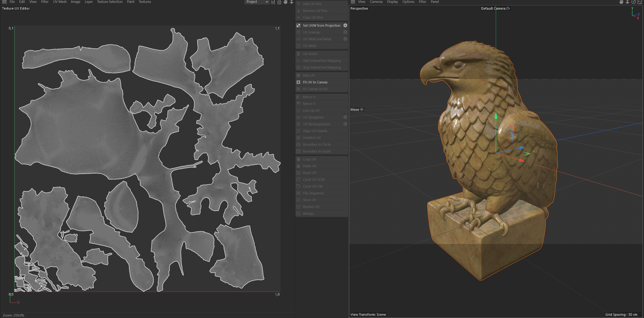The height and width of the screenshot is (318, 644).
Task: Click Set UVW from Projection command
Action: tap(321, 25)
